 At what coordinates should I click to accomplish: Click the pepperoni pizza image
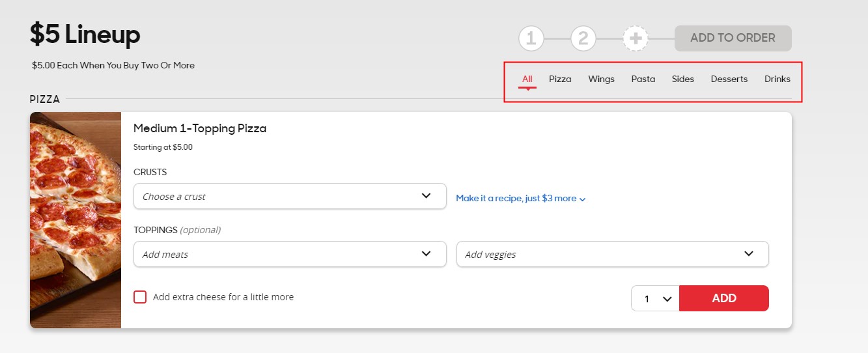[x=76, y=220]
